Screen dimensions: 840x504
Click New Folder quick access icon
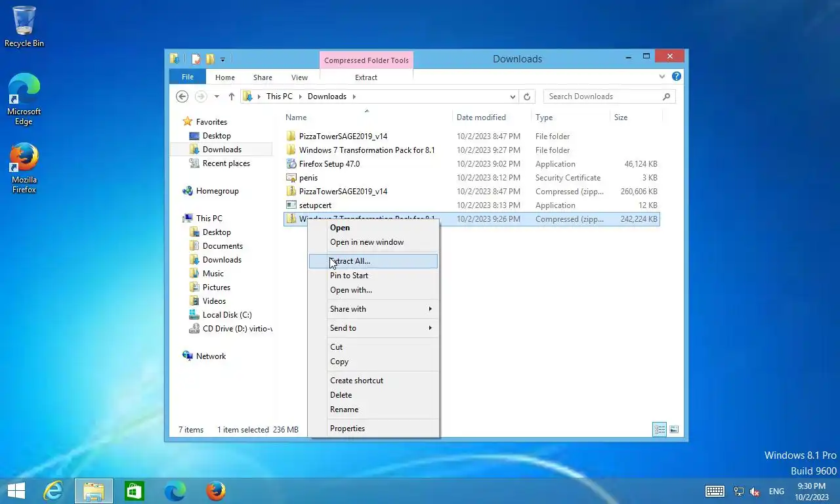210,59
